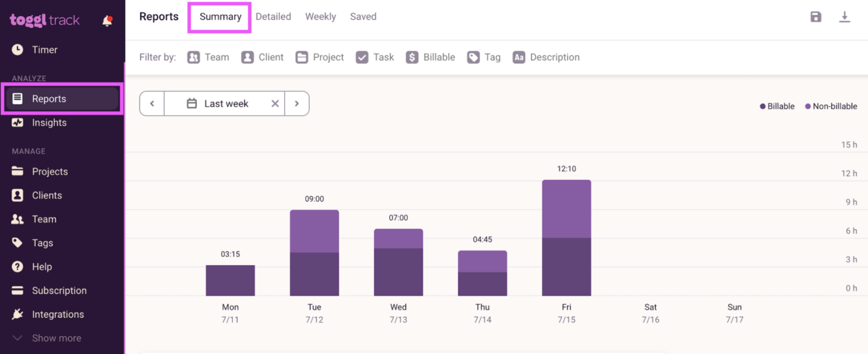Click Friday's 12:10 bar in chart
The height and width of the screenshot is (354, 868).
coord(566,237)
